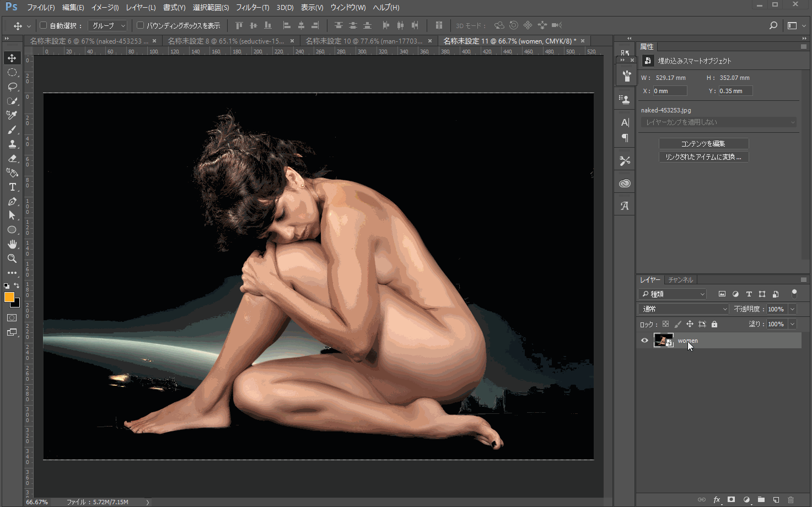Screen dimensions: 812x507
Task: Select the Eyedropper tool
Action: point(12,115)
